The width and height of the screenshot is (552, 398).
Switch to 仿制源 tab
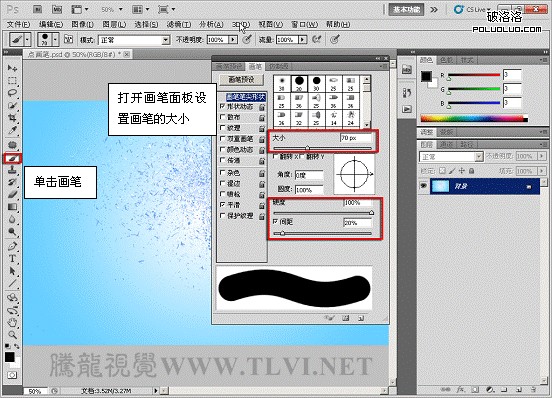[x=278, y=66]
